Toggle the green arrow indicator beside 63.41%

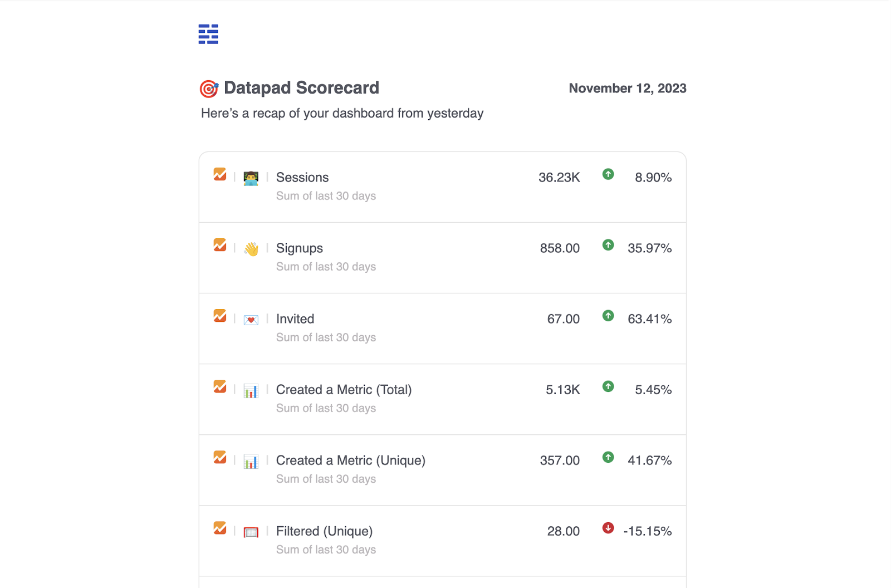click(x=608, y=316)
